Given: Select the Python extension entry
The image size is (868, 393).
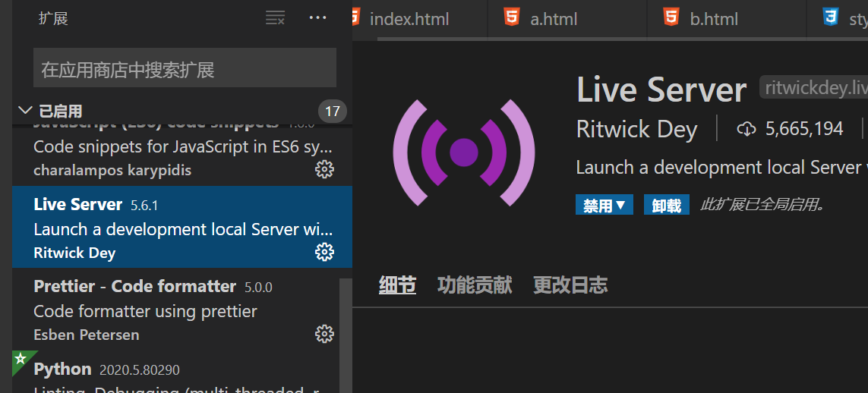Looking at the screenshot, I should click(176, 372).
